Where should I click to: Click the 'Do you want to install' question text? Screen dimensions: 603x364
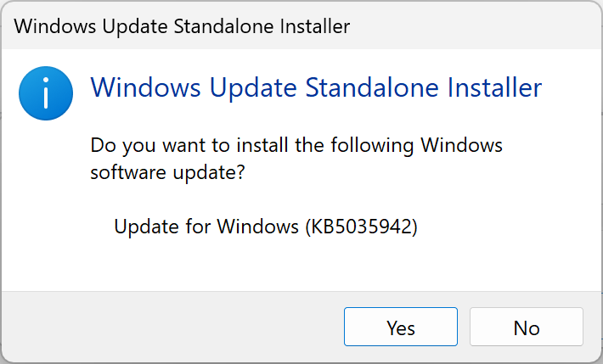(296, 145)
